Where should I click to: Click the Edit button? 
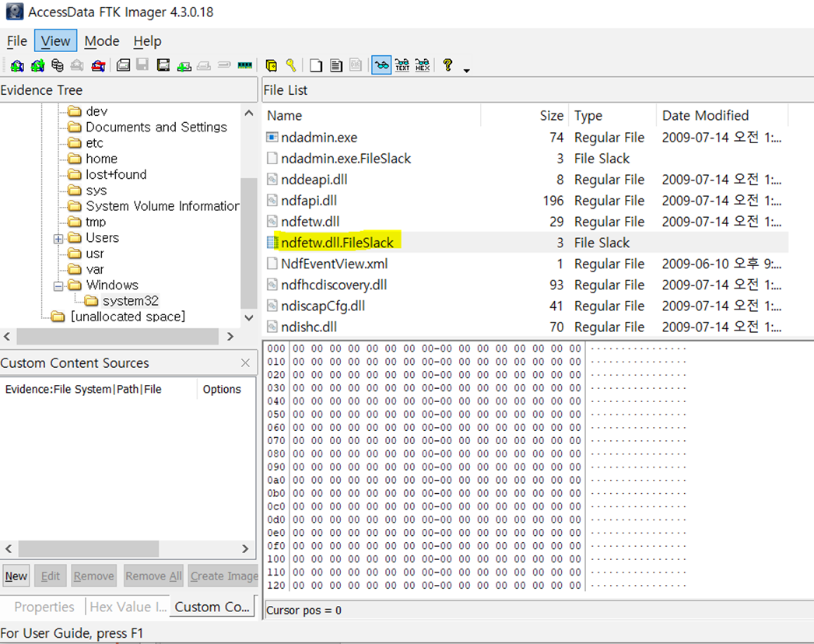[x=51, y=576]
